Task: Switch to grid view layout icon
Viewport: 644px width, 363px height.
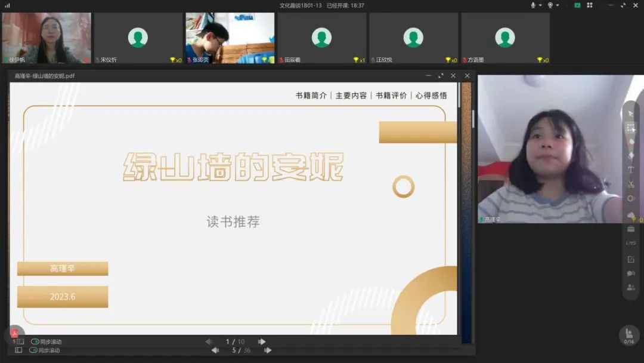Action: click(x=590, y=5)
